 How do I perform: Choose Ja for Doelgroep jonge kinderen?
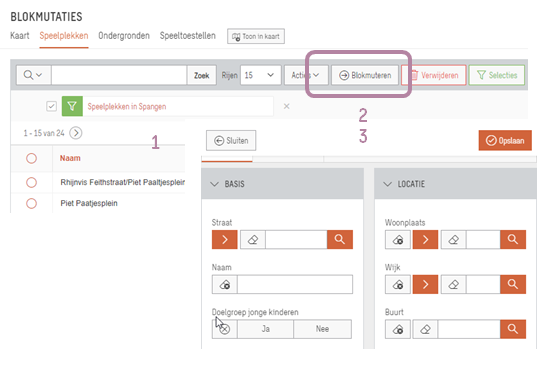coord(265,329)
